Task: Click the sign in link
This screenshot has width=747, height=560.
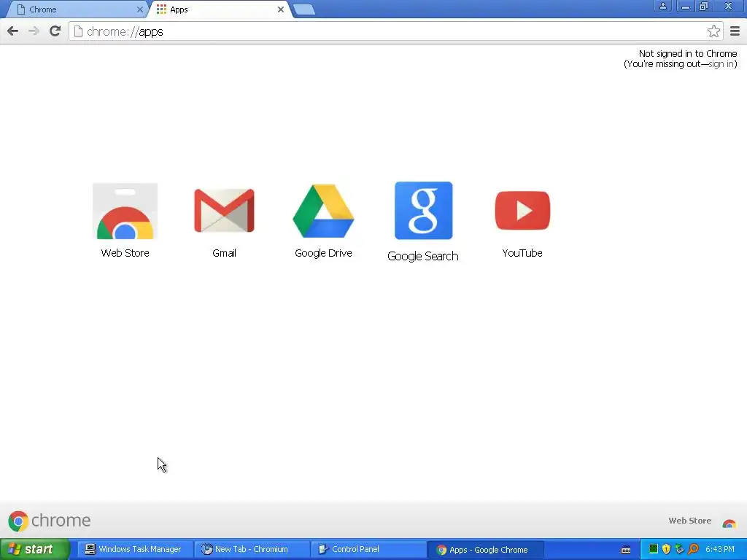Action: coord(721,64)
